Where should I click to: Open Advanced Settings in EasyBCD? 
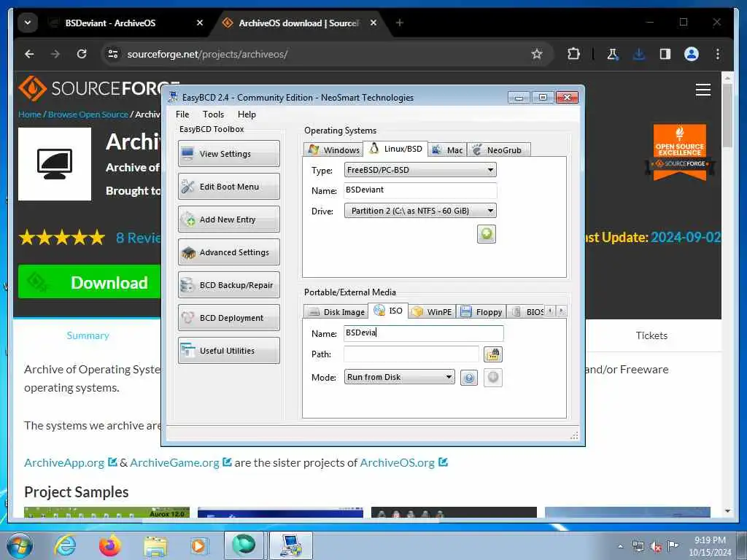228,252
